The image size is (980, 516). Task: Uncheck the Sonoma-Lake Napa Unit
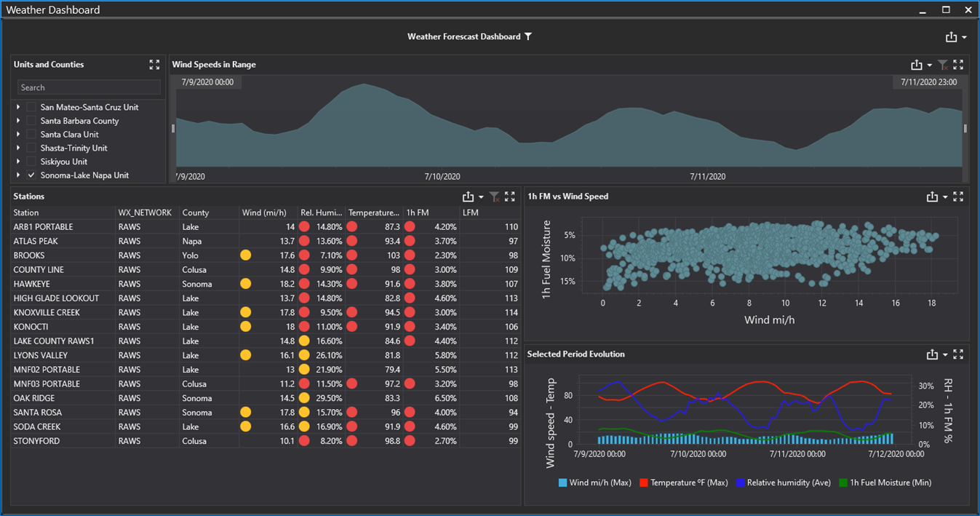(31, 175)
